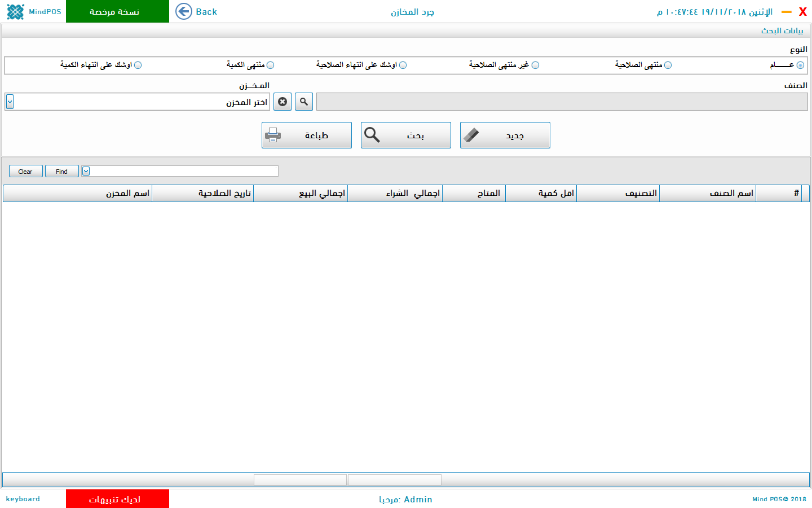Click the Back arrow icon
812x508 pixels.
pos(184,11)
